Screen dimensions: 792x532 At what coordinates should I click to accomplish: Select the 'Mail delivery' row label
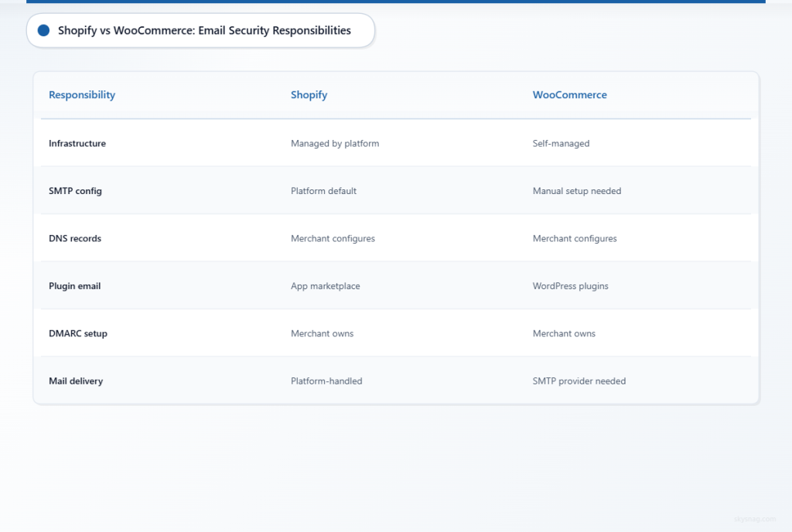[x=76, y=381]
